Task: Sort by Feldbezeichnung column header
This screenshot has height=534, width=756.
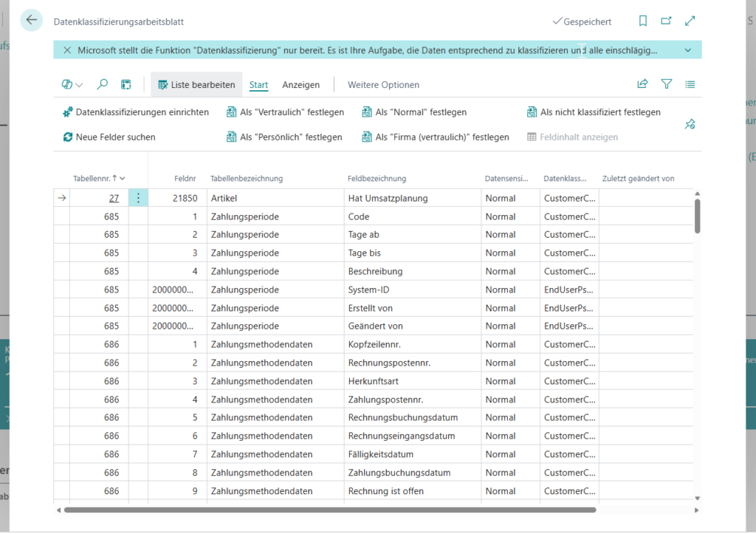Action: [x=377, y=179]
